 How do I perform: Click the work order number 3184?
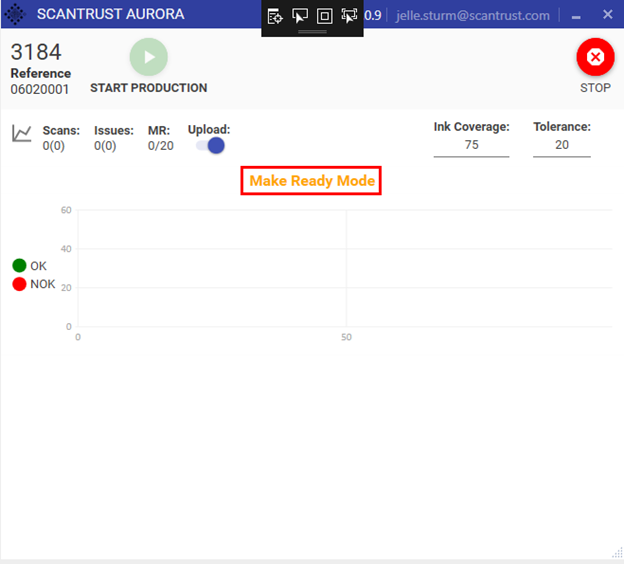36,52
